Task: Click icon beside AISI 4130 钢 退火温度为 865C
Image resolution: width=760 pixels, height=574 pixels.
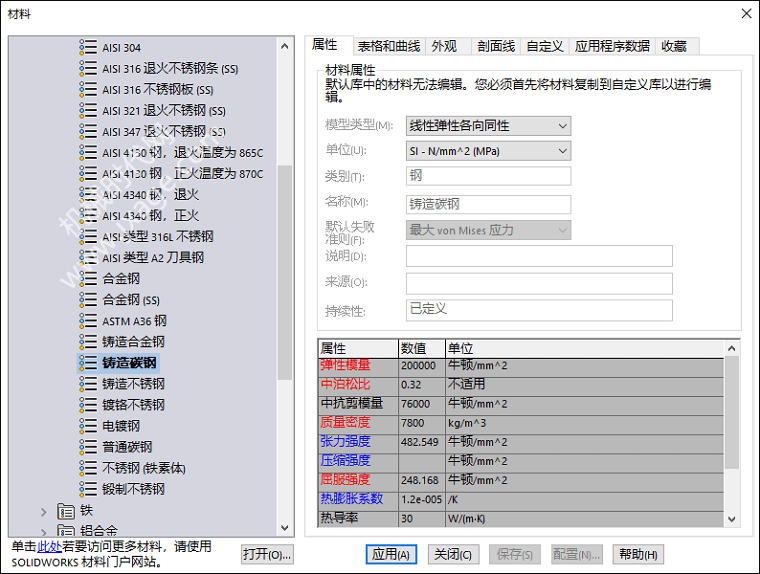Action: 88,152
